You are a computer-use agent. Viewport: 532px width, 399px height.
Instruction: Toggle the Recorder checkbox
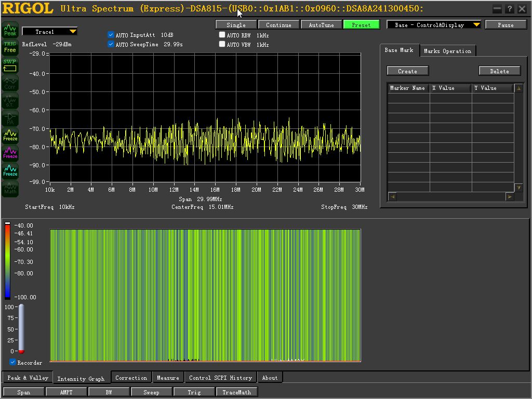click(12, 362)
